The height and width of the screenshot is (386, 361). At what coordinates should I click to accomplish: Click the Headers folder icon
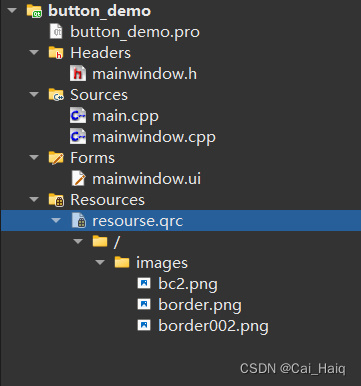pos(56,52)
